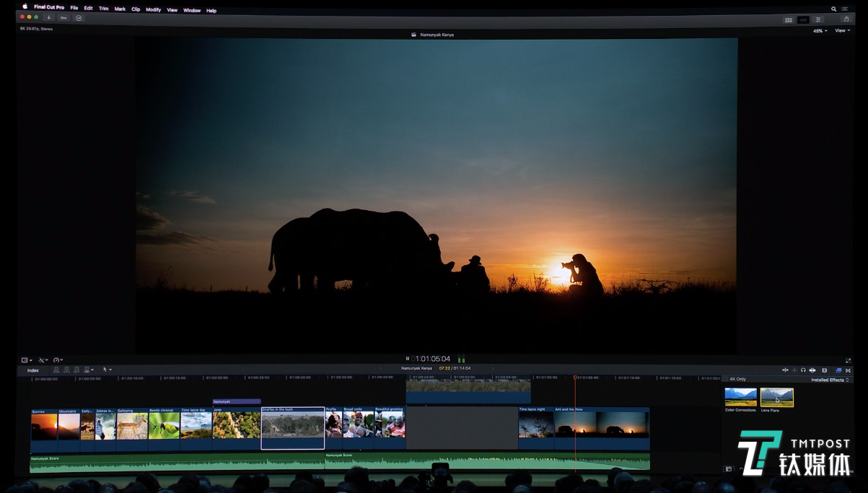Open the Installed Effects dropdown
The width and height of the screenshot is (868, 493).
(829, 380)
